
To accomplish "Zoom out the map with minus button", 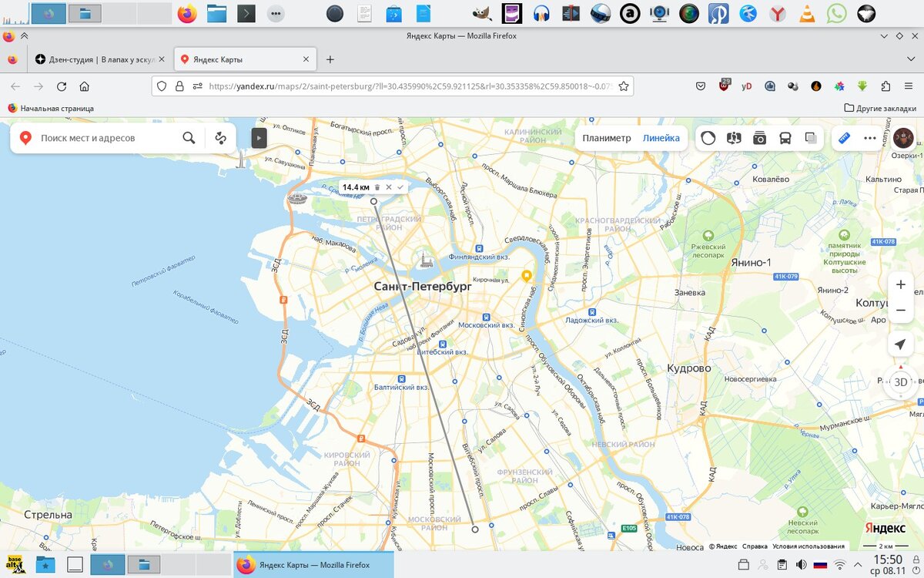I will (x=901, y=310).
